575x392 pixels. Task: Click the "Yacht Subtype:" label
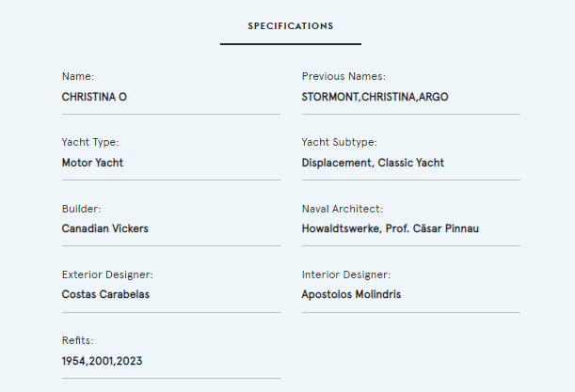pyautogui.click(x=339, y=142)
